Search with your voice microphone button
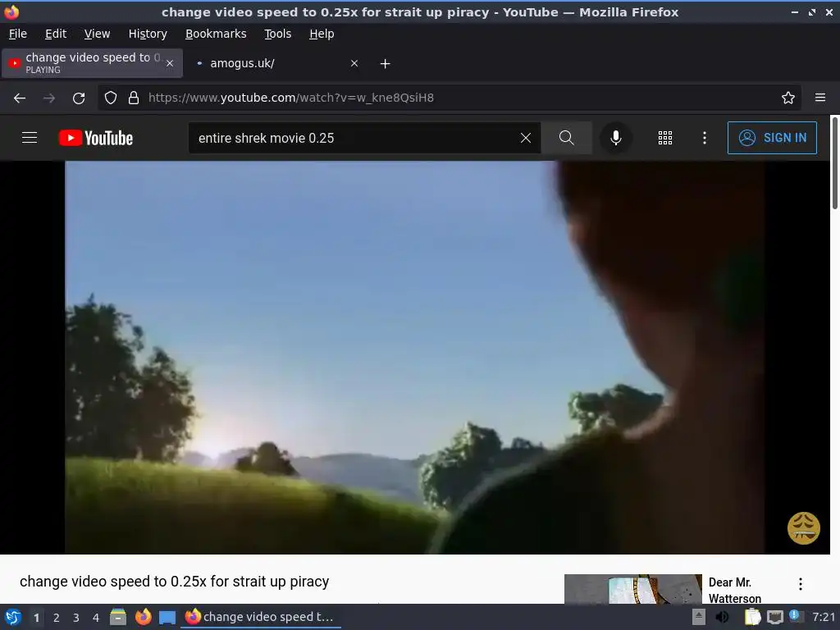The image size is (840, 630). (x=616, y=138)
